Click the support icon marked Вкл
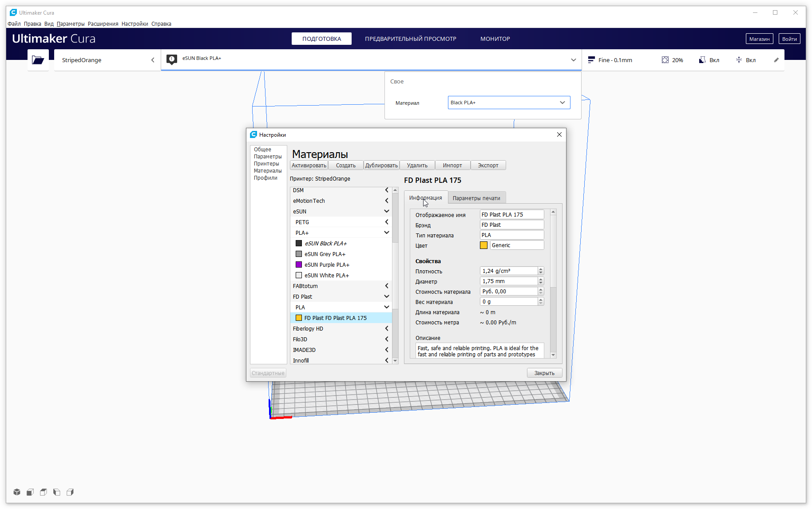The width and height of the screenshot is (812, 509). pyautogui.click(x=702, y=60)
